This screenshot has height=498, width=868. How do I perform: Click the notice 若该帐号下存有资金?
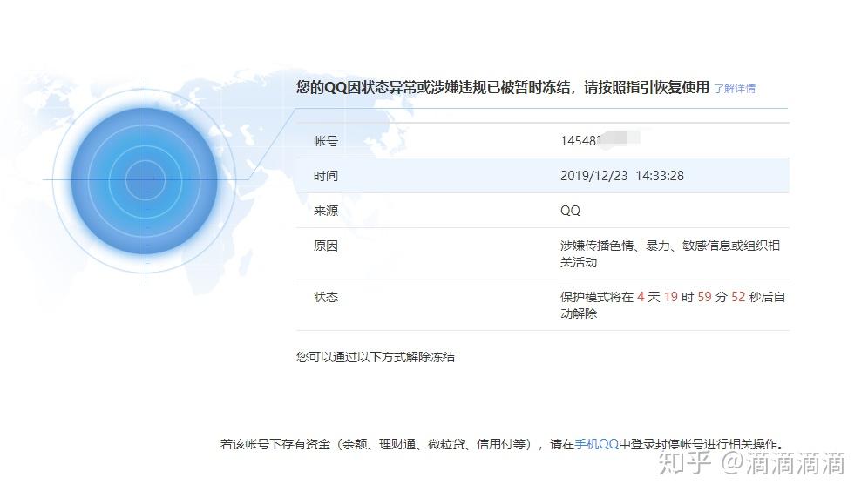click(275, 444)
